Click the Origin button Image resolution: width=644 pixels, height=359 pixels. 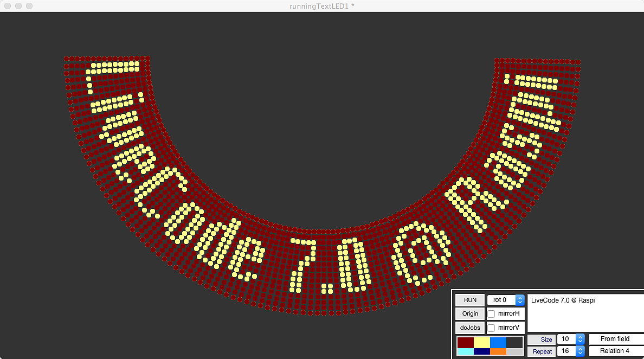470,313
